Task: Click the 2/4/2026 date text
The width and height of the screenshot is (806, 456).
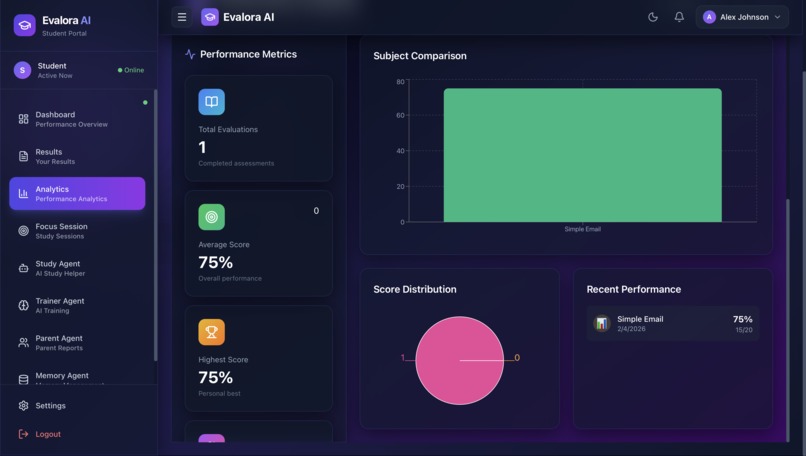Action: pos(631,329)
